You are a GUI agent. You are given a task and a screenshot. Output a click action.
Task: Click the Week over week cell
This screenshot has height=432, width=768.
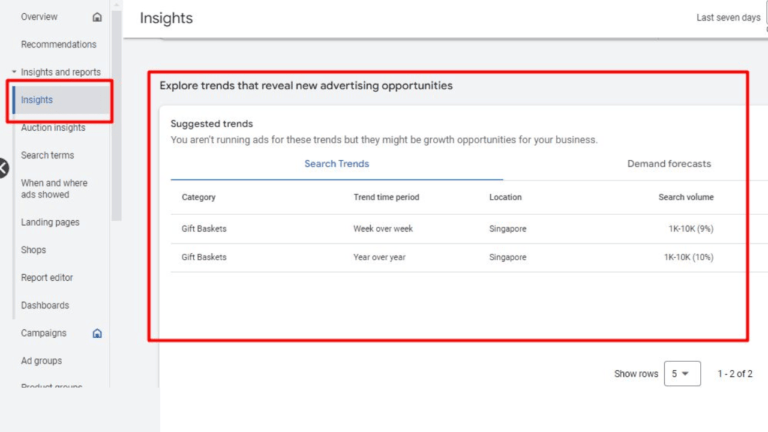tap(383, 229)
